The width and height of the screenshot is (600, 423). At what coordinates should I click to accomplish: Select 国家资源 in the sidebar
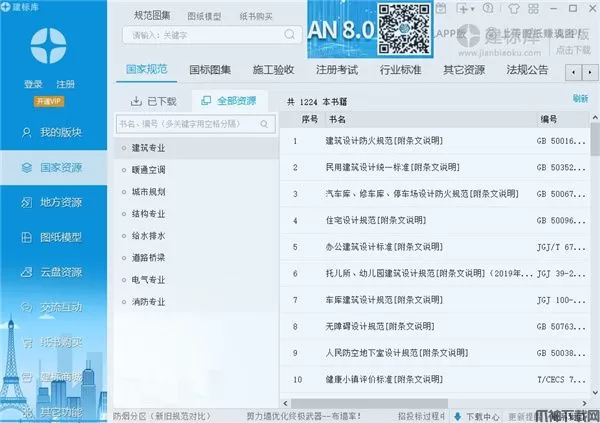coord(53,168)
